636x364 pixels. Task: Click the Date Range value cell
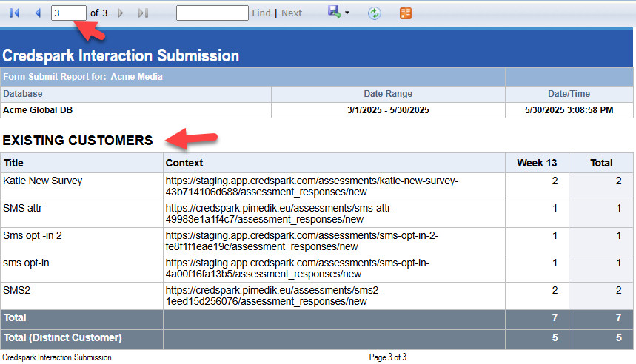(388, 110)
